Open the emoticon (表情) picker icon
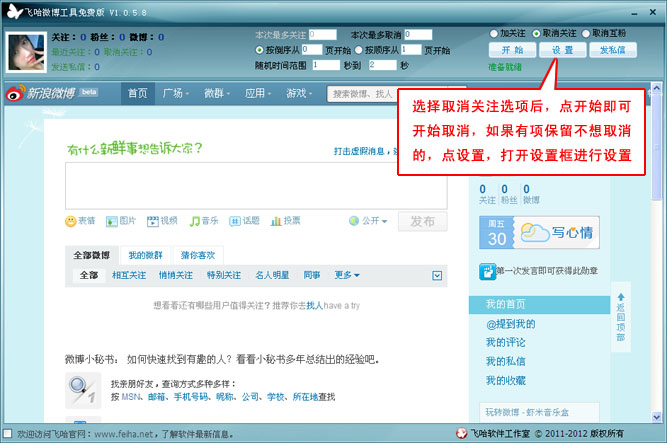667x443 pixels. coord(70,221)
